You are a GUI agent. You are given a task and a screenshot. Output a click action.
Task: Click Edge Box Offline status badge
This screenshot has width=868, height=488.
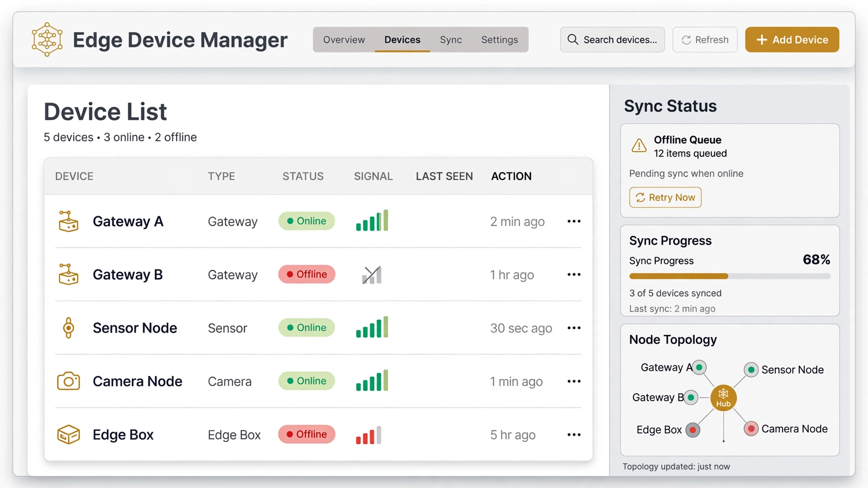tap(306, 435)
